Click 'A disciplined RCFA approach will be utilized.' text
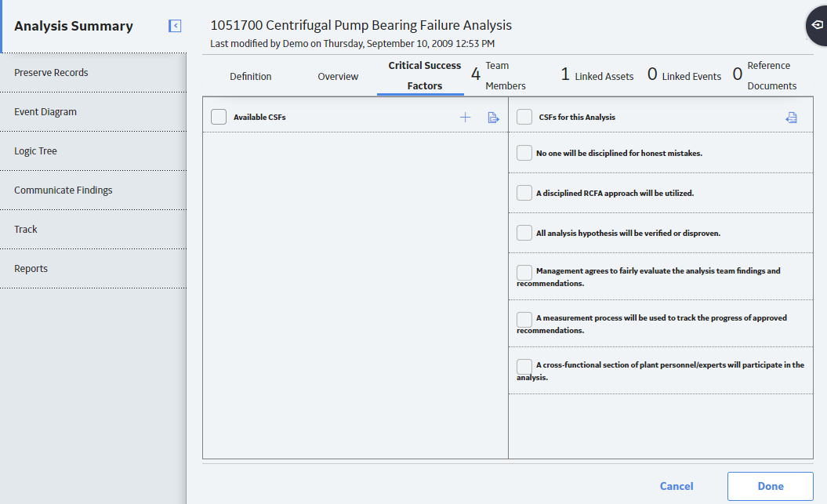This screenshot has width=827, height=504. tap(615, 194)
